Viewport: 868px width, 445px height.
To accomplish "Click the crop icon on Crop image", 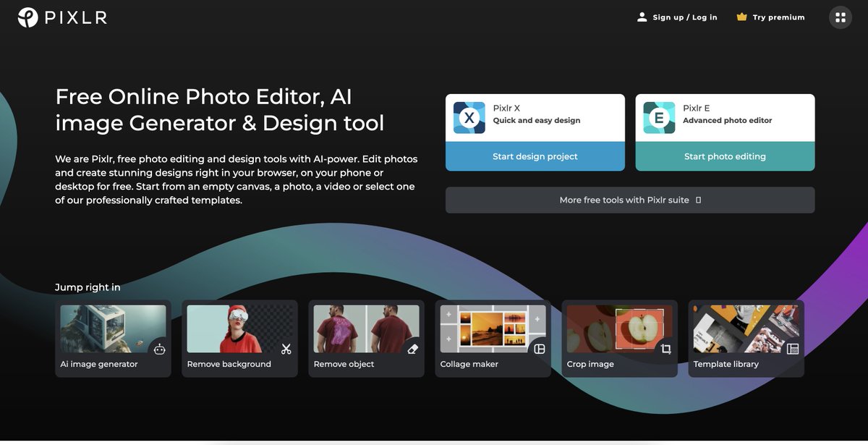I will 665,349.
